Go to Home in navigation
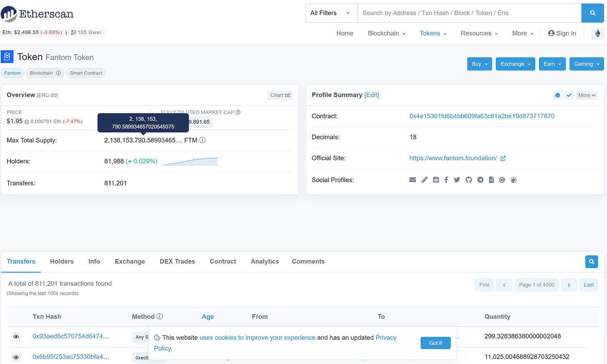The image size is (607, 364). coord(345,33)
